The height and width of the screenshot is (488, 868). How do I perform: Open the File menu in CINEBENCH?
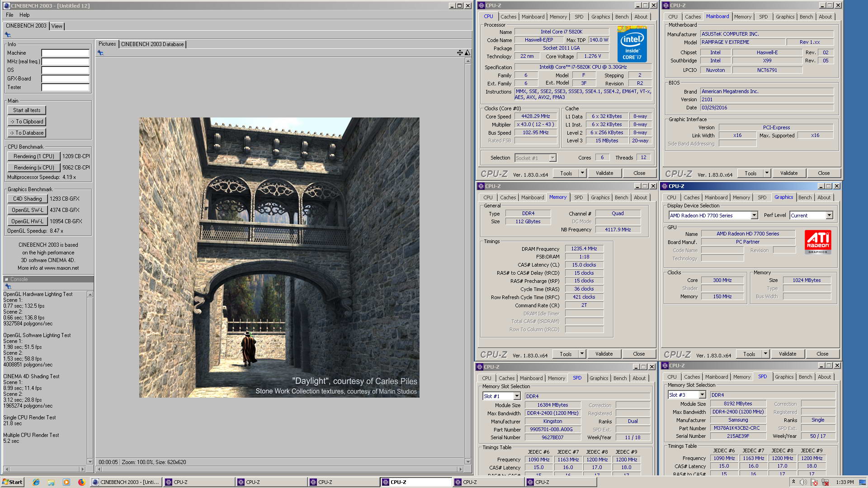point(9,15)
